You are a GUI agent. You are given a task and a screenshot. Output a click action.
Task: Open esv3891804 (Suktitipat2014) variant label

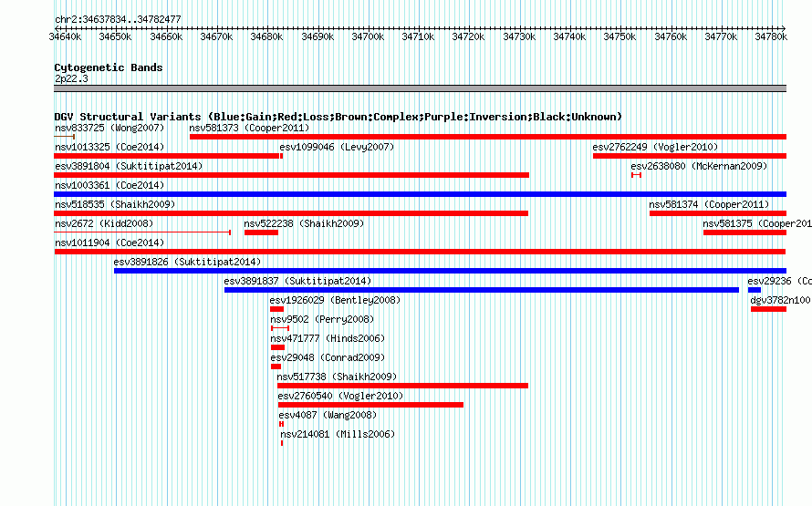(129, 166)
